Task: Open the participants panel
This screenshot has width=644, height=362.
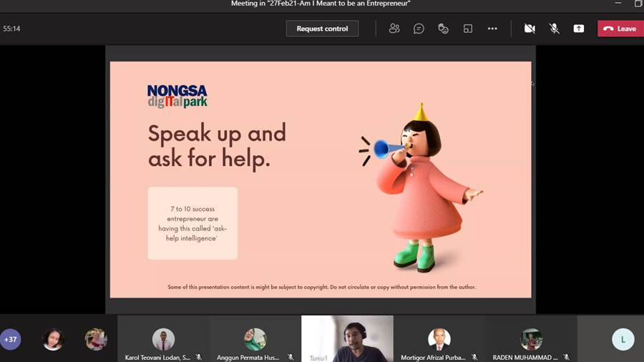Action: click(394, 29)
